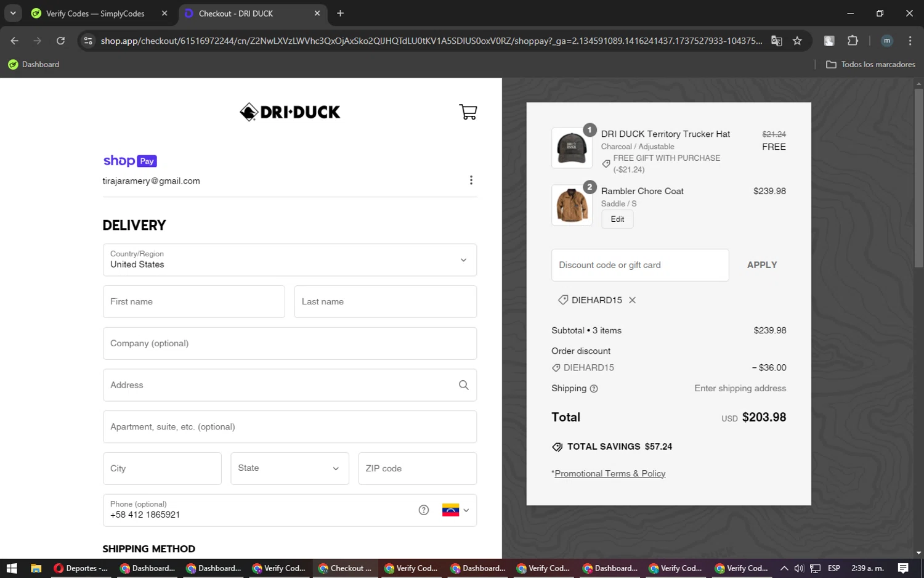Open the Windows notification center
Image resolution: width=924 pixels, height=578 pixels.
(x=903, y=568)
